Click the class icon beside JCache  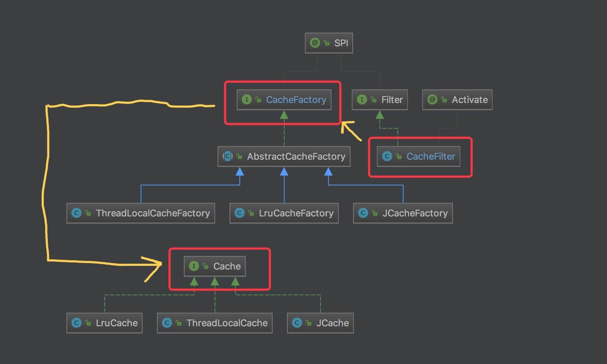tap(297, 323)
